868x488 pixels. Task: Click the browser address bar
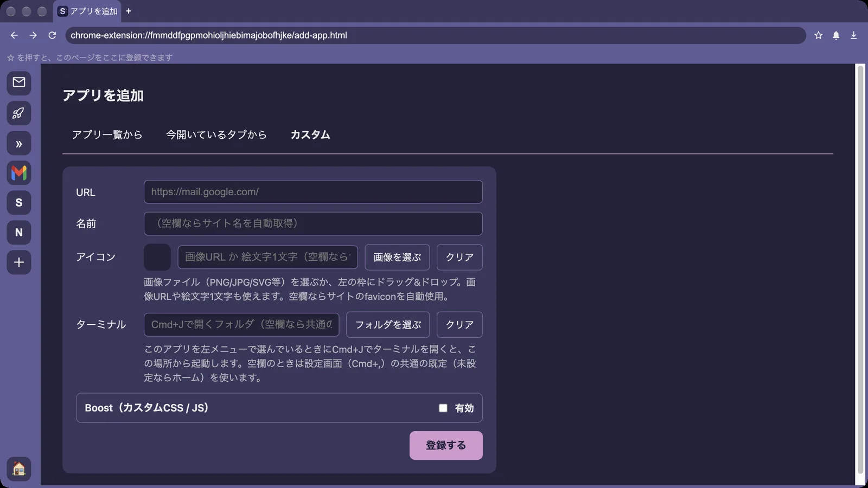coord(436,35)
